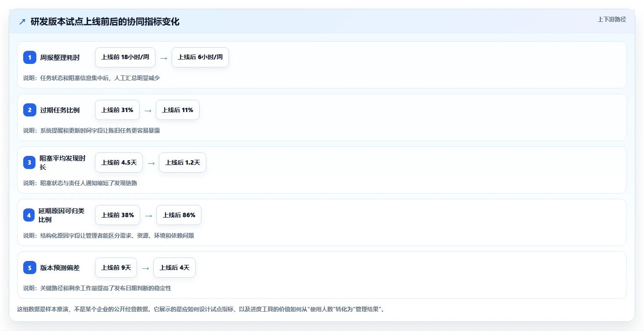
Task: Click the heading 研发版本试点上线前后的协同指标变化
Action: (105, 21)
